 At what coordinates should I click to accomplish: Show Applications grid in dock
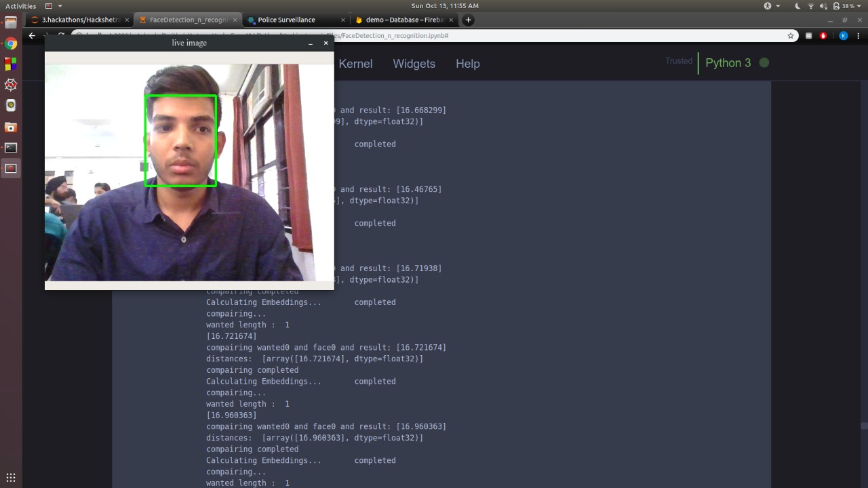pos(11,477)
